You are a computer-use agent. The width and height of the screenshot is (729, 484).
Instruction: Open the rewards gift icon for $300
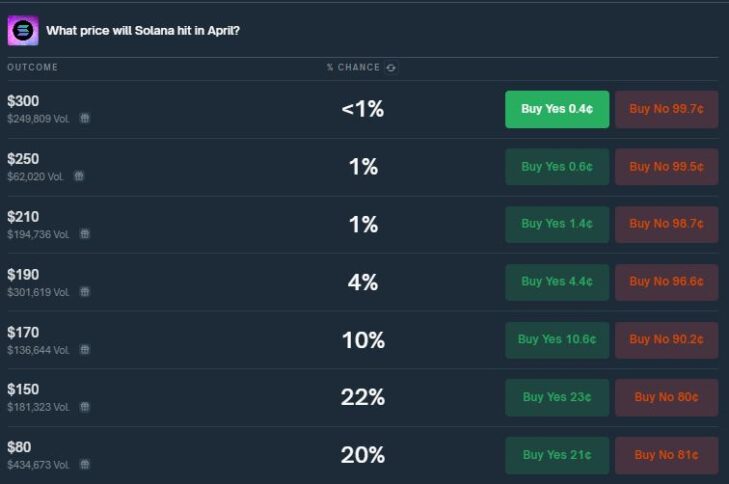85,119
